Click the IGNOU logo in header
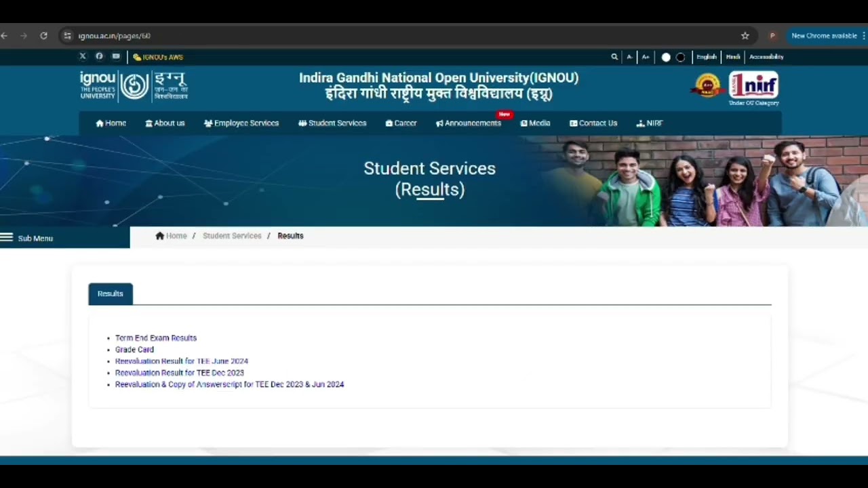Image resolution: width=868 pixels, height=488 pixels. click(x=134, y=86)
